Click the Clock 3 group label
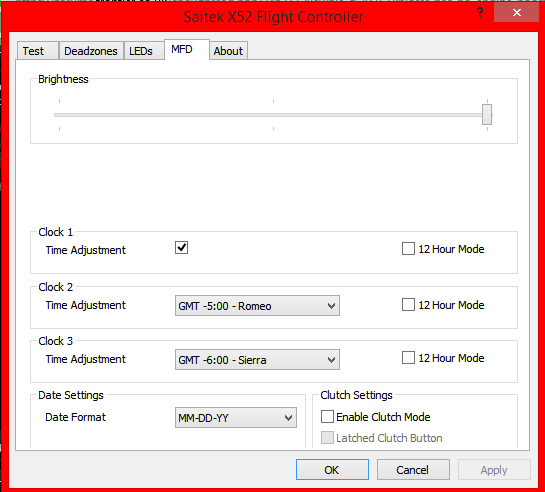The image size is (545, 492). 56,341
